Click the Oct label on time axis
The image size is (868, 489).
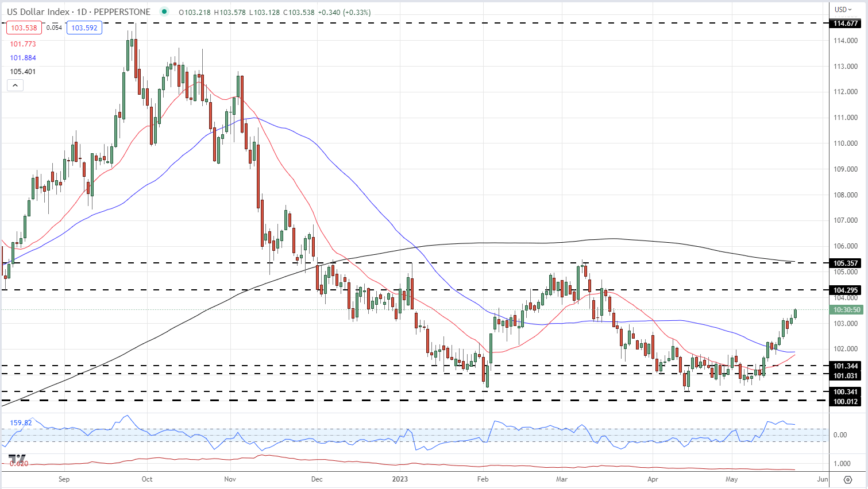[x=147, y=479]
